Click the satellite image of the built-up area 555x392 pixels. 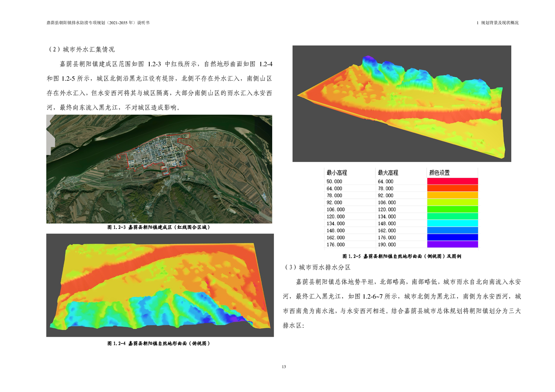(159, 169)
